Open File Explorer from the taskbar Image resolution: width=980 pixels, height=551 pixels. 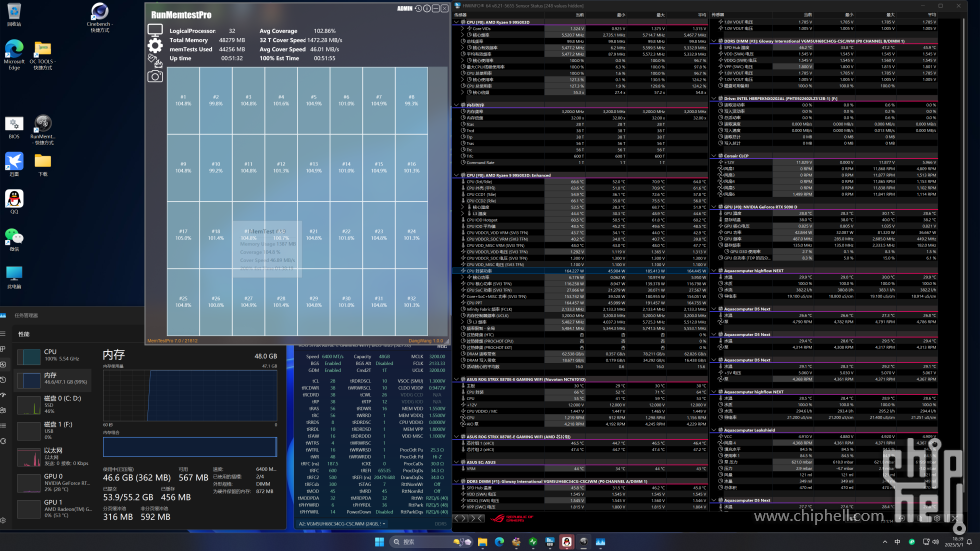pyautogui.click(x=482, y=542)
